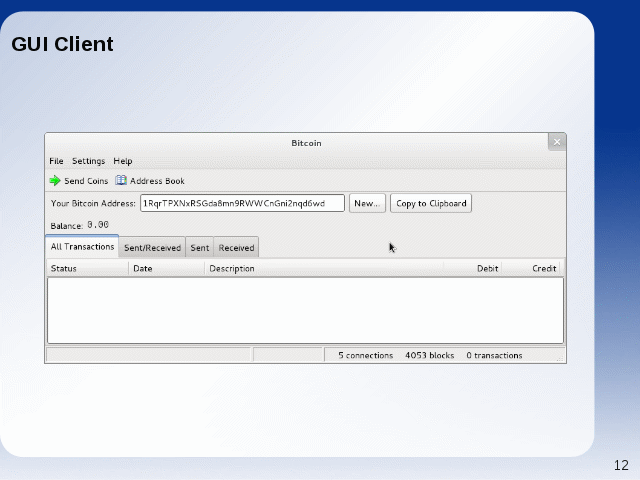
Task: Open the Settings menu
Action: [x=89, y=161]
